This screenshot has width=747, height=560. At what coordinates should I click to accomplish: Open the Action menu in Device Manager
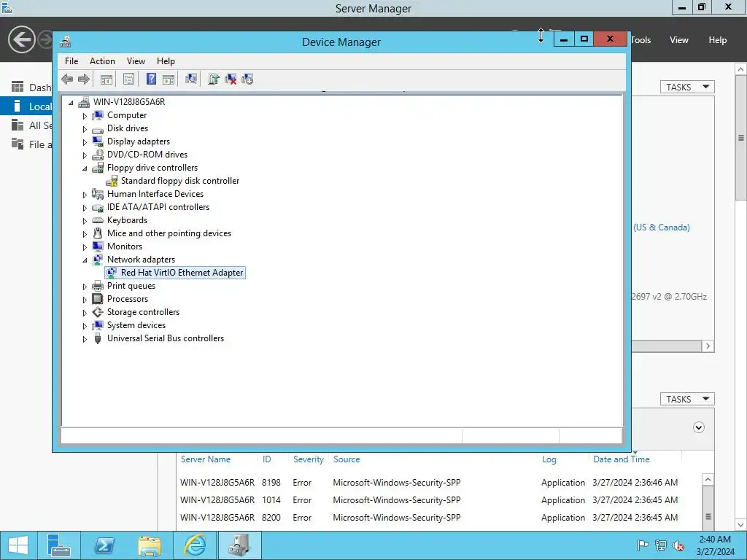[102, 61]
